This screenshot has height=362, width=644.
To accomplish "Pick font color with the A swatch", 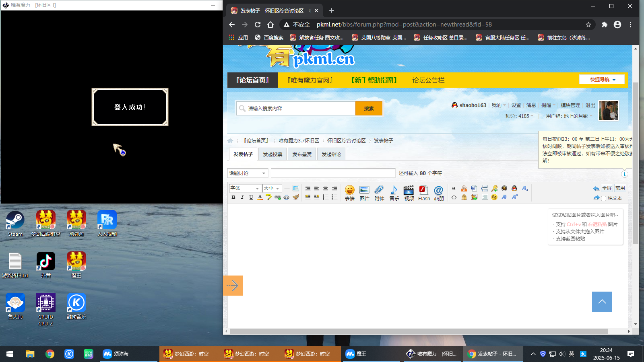I will tap(260, 197).
